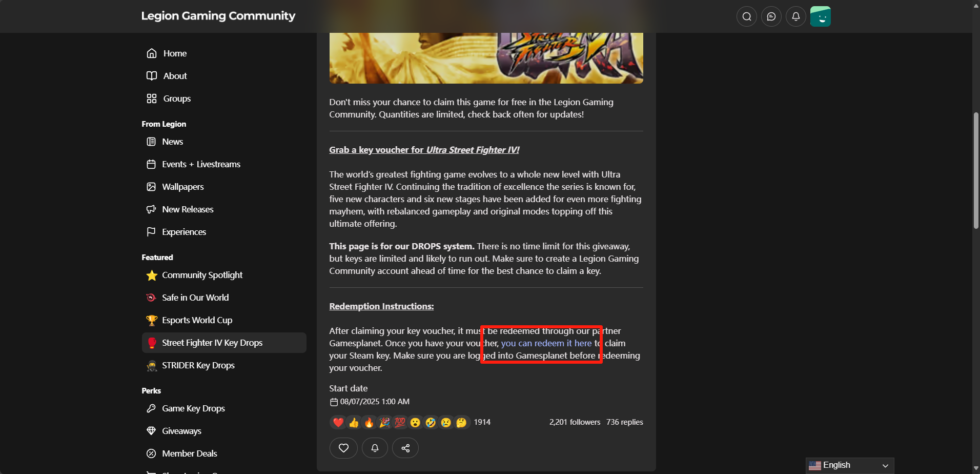Screen dimensions: 980x474
Task: Select the thinking face reaction emoji
Action: (x=461, y=422)
